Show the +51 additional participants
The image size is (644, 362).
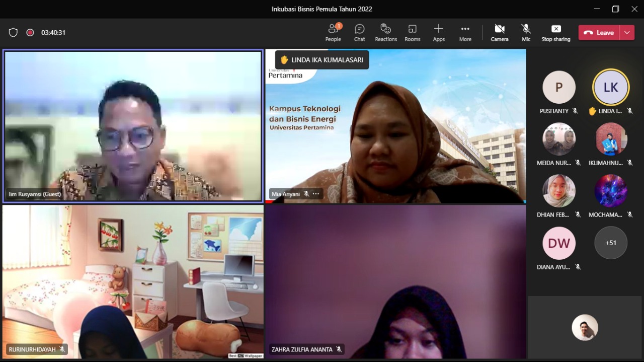[x=610, y=243]
